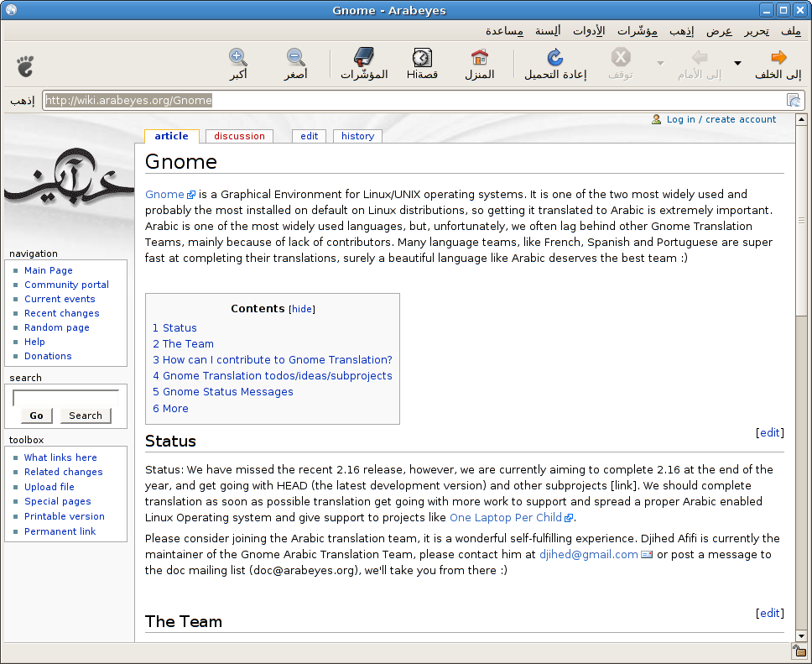812x664 pixels.
Task: Click the wiki search text field
Action: [65, 397]
